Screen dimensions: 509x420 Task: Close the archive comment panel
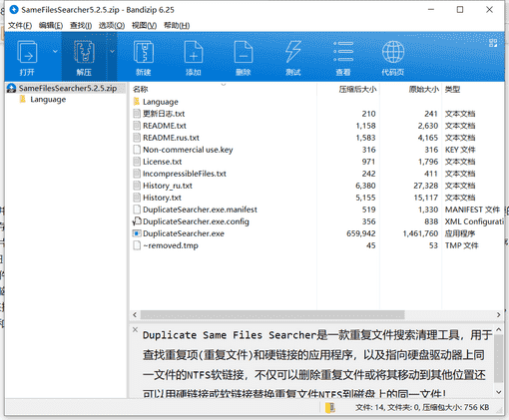[135, 329]
